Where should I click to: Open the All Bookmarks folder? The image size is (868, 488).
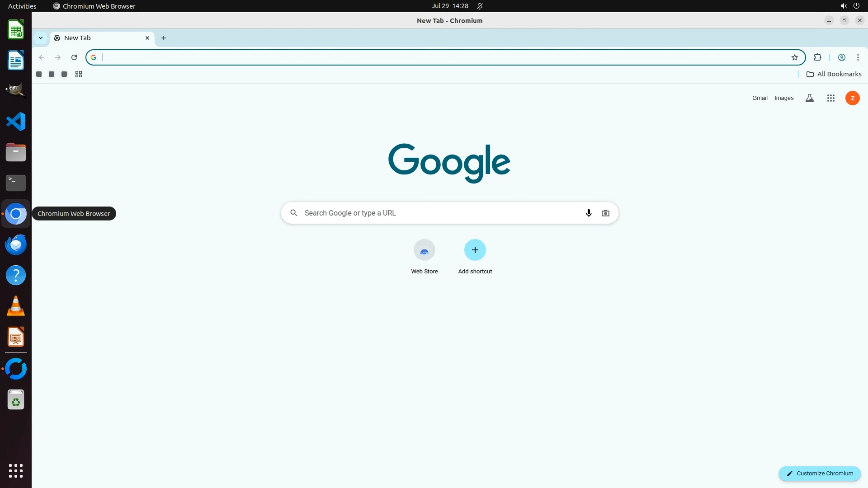[834, 74]
